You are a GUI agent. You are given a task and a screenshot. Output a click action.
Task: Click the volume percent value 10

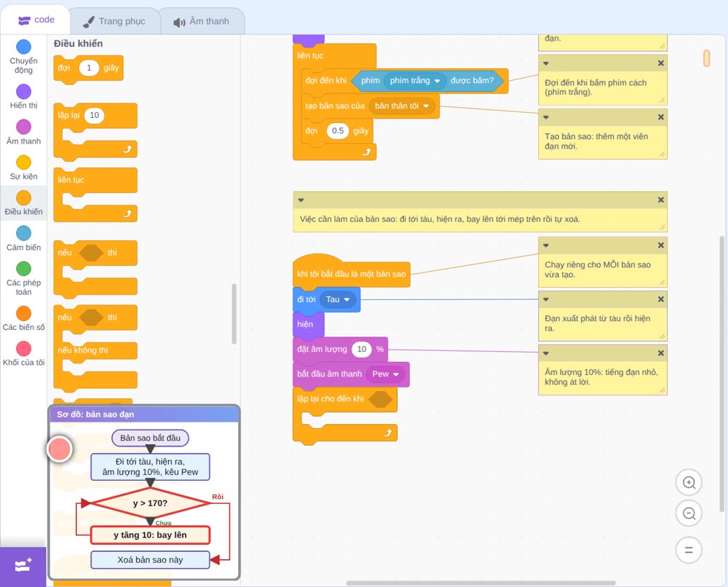362,350
